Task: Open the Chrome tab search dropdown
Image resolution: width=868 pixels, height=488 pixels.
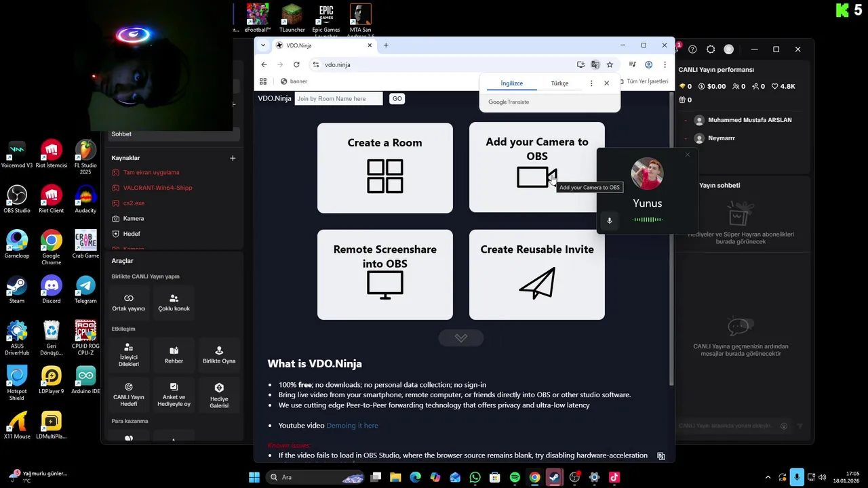Action: click(263, 45)
